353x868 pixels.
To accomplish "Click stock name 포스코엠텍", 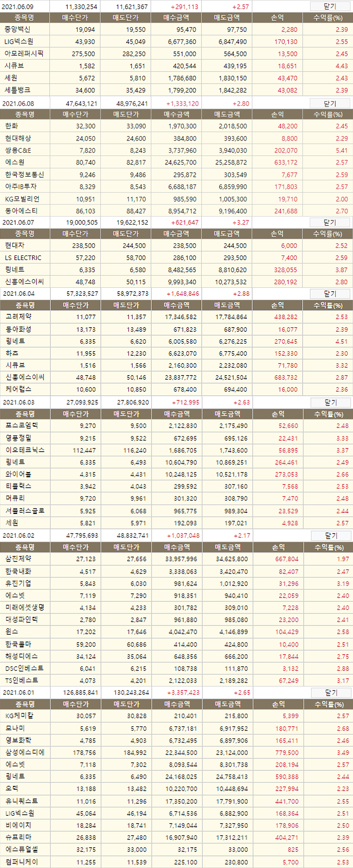I will tap(21, 425).
